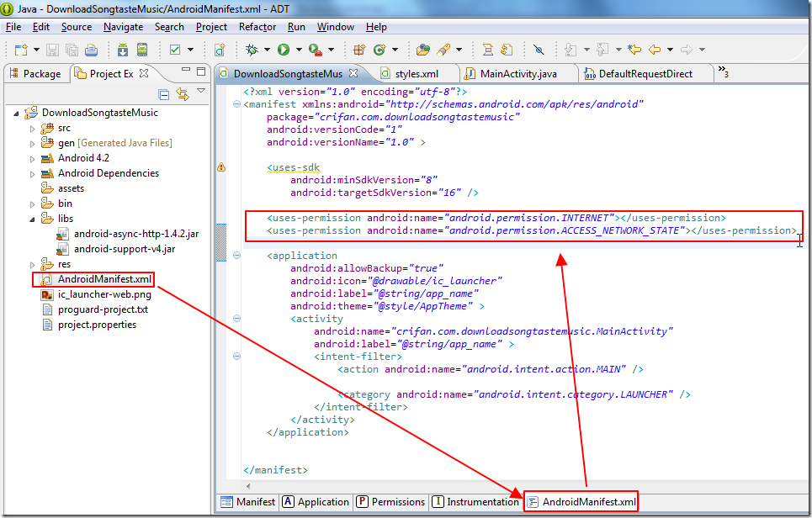
Task: Click the uses-sdk warning marker
Action: click(221, 167)
